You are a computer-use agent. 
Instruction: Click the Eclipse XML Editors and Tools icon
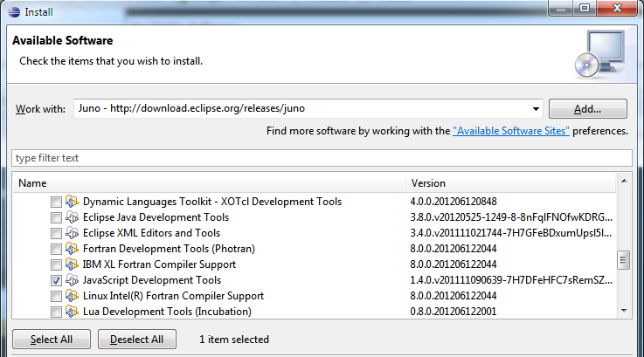tap(72, 233)
